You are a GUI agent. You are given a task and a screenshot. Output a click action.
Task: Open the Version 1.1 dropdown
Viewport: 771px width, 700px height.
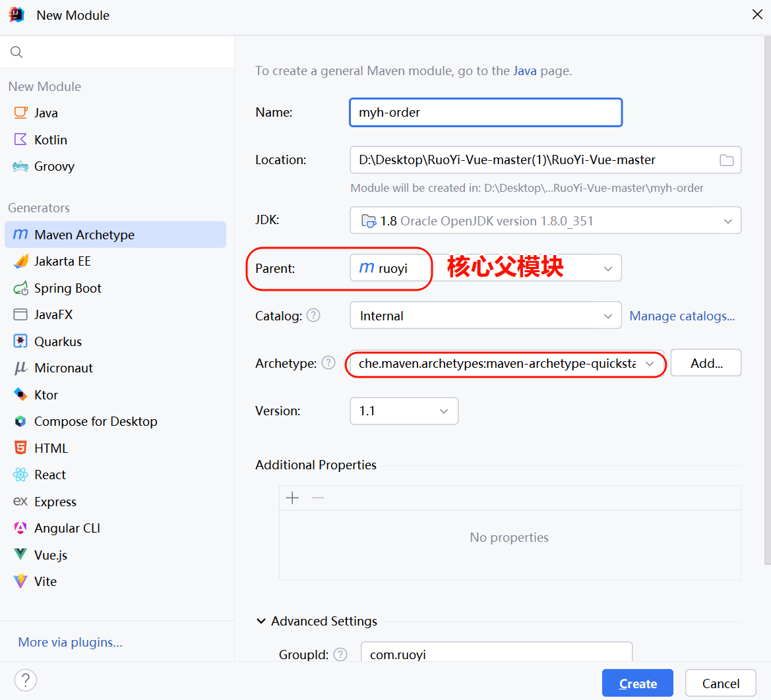click(443, 411)
